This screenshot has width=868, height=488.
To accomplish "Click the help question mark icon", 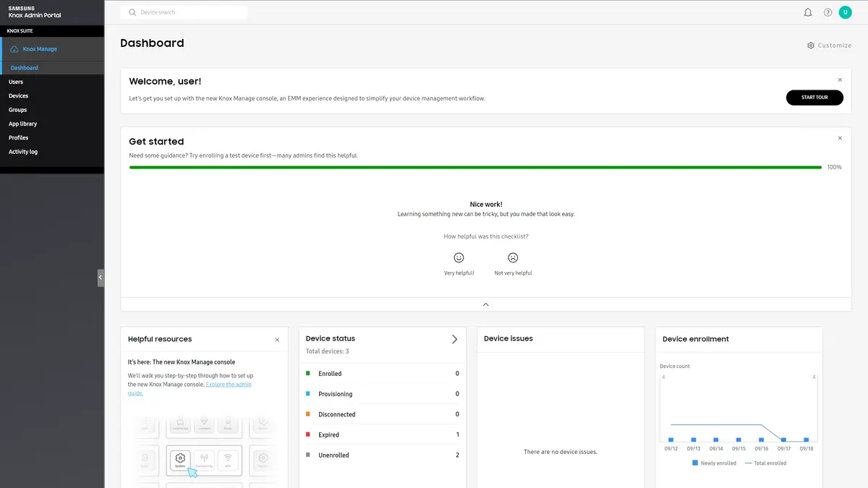I will click(x=828, y=12).
